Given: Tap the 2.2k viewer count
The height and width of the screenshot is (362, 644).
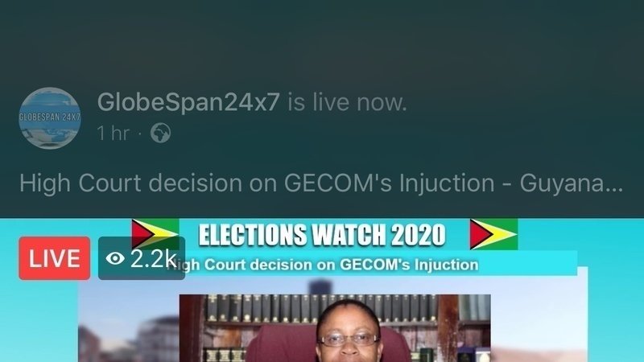Looking at the screenshot, I should click(153, 258).
